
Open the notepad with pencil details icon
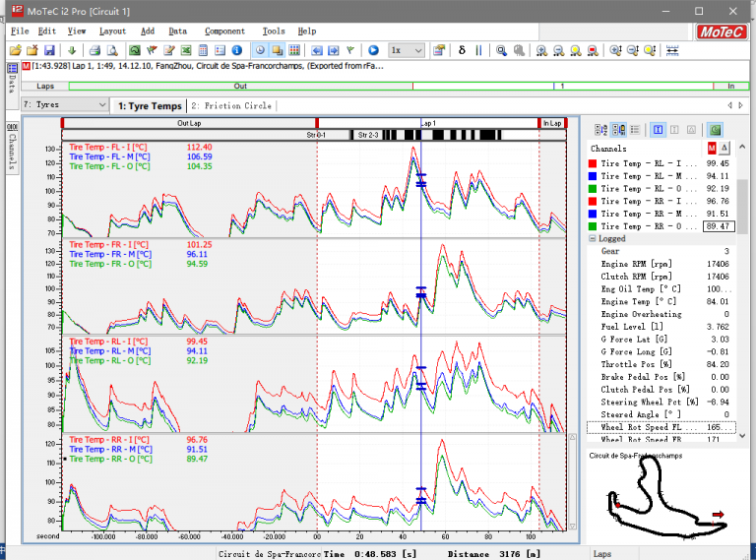pyautogui.click(x=169, y=50)
